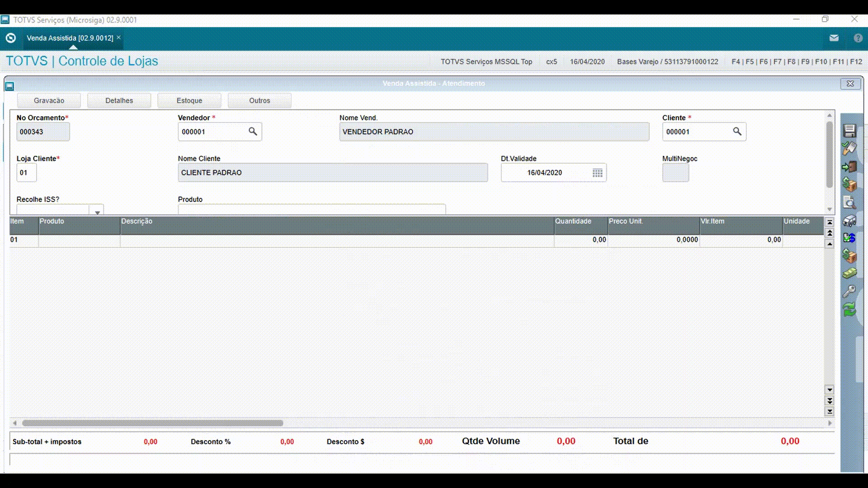Open Cliente lookup magnifier
Image resolution: width=868 pixels, height=488 pixels.
737,131
